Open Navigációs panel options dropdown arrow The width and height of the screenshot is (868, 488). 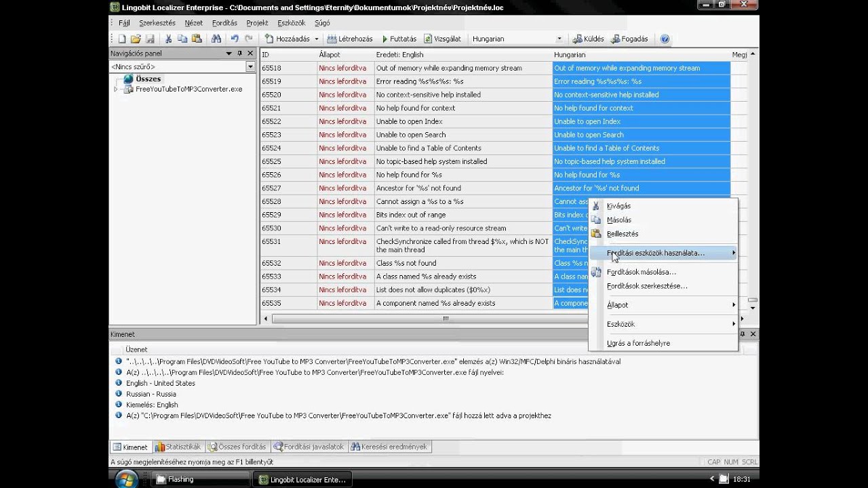click(229, 54)
